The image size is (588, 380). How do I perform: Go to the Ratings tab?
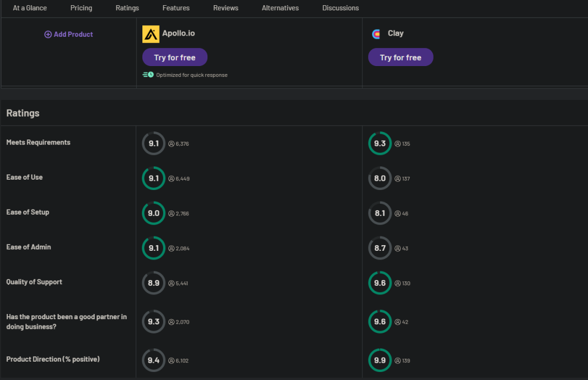coord(127,8)
